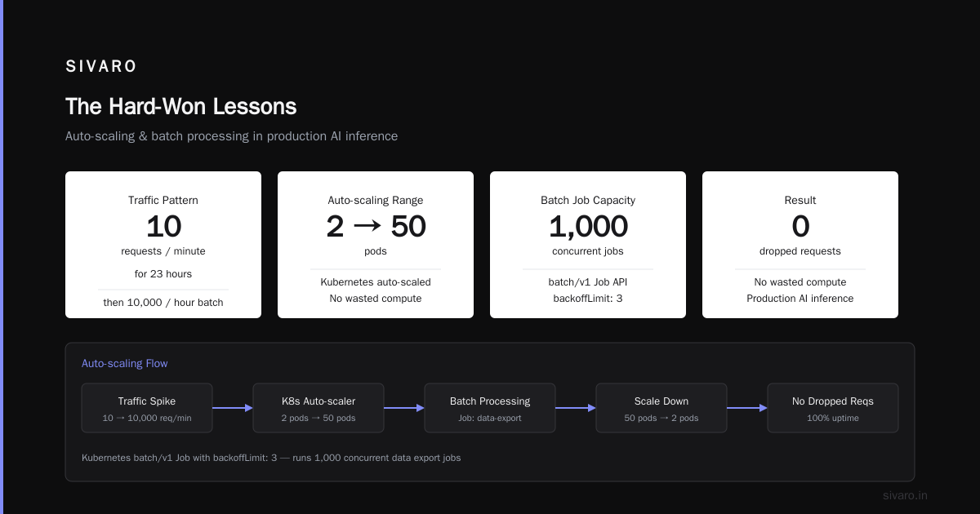Click the '2 → 50' value
Viewport: 980px width, 514px height.
376,226
